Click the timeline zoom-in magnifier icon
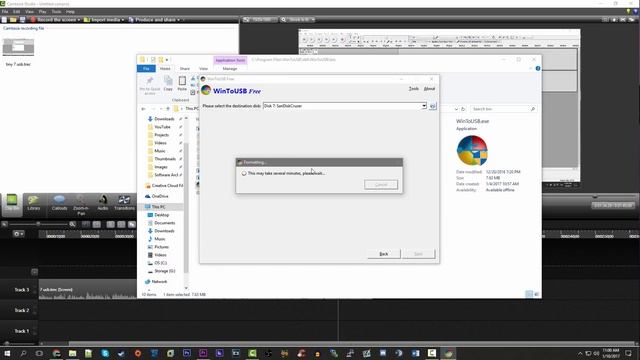This screenshot has height=360, width=640. point(72,224)
